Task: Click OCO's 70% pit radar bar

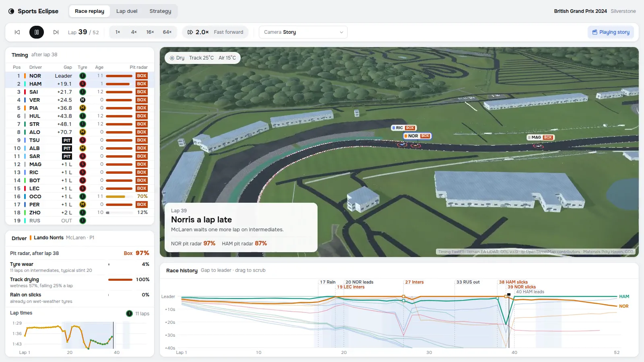Action: coord(119,196)
